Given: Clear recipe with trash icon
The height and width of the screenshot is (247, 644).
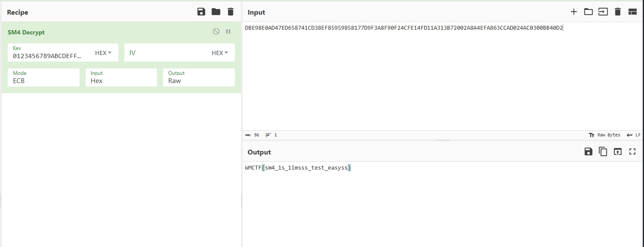Looking at the screenshot, I should [x=231, y=12].
